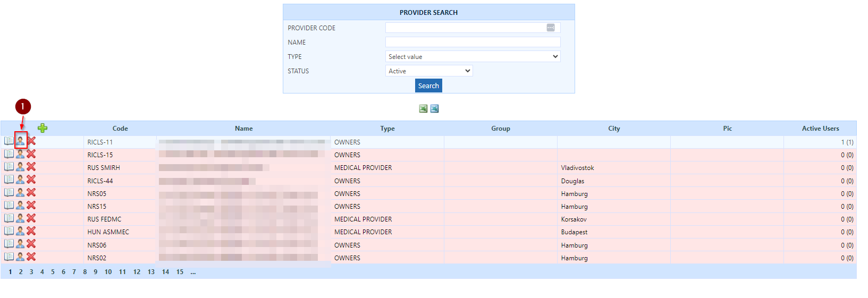Click the green plus add provider icon
The width and height of the screenshot is (868, 298).
(x=43, y=128)
